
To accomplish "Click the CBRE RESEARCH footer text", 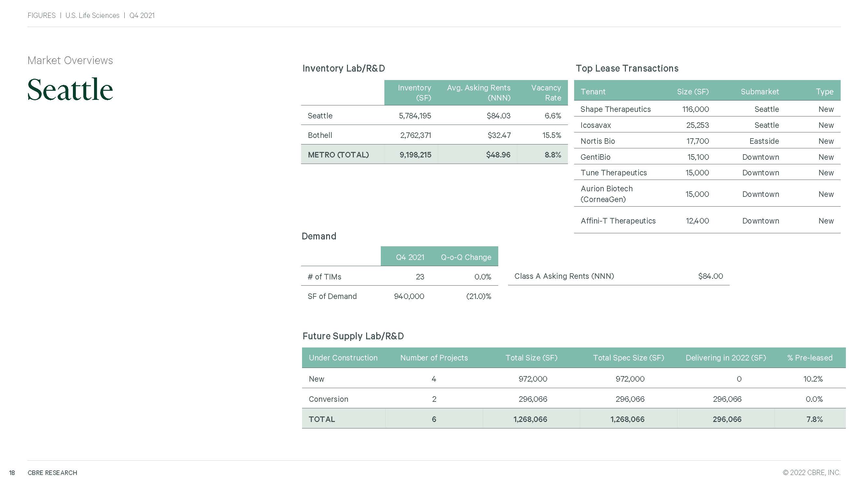I will [52, 472].
